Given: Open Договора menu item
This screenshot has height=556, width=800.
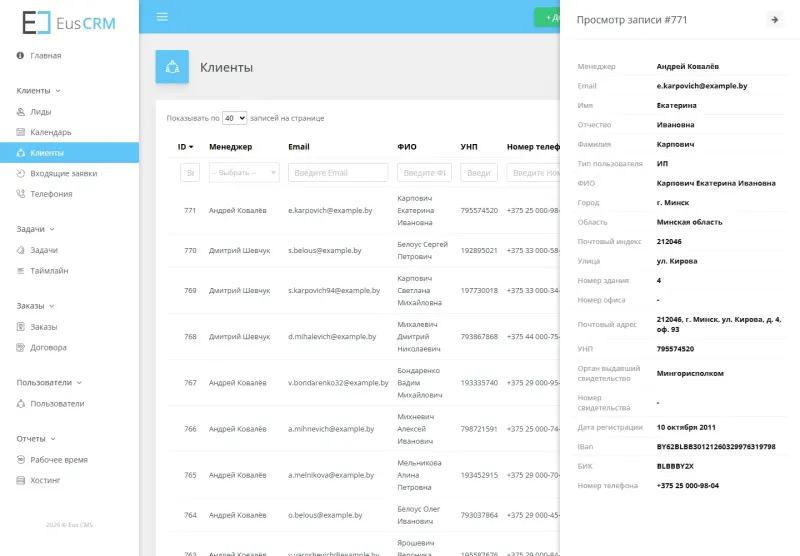Looking at the screenshot, I should pos(48,347).
